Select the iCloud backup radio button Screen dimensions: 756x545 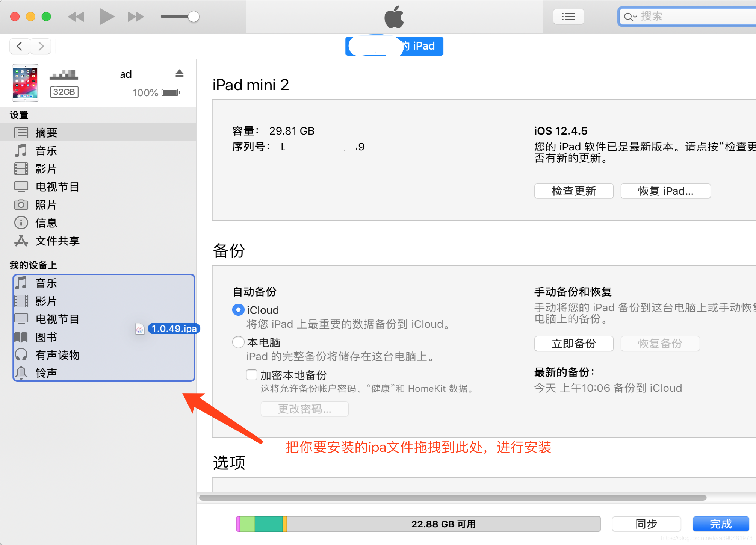pyautogui.click(x=238, y=310)
